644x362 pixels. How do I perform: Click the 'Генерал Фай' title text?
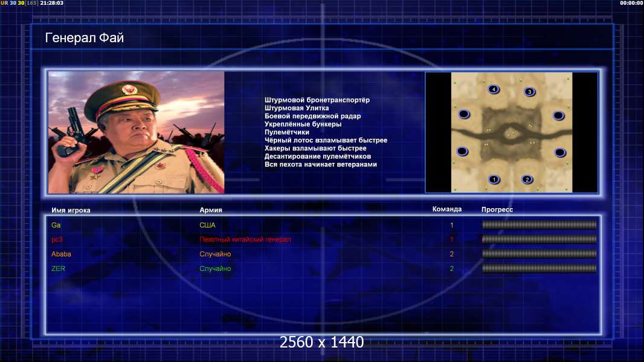tap(84, 38)
